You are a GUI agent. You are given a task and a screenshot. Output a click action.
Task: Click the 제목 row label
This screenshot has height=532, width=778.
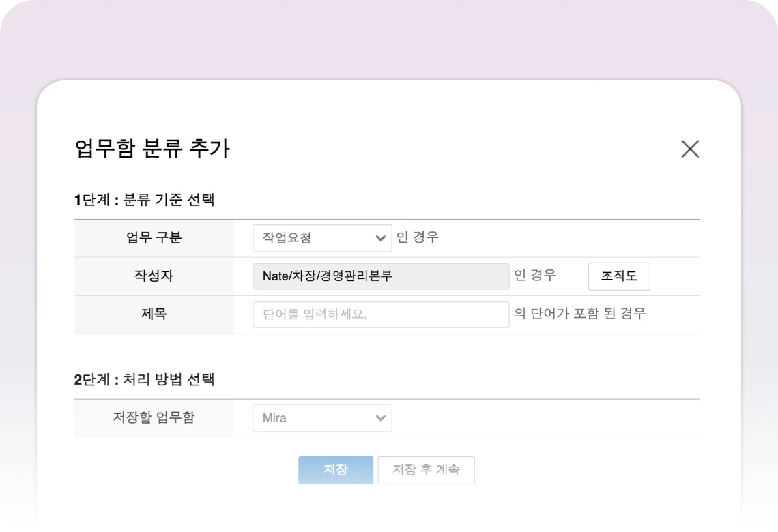[154, 314]
